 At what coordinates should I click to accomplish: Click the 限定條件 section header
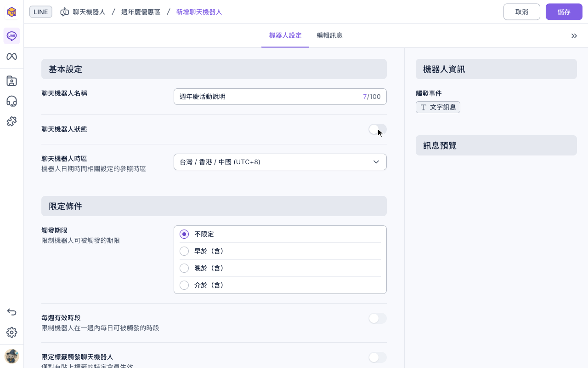(x=214, y=206)
